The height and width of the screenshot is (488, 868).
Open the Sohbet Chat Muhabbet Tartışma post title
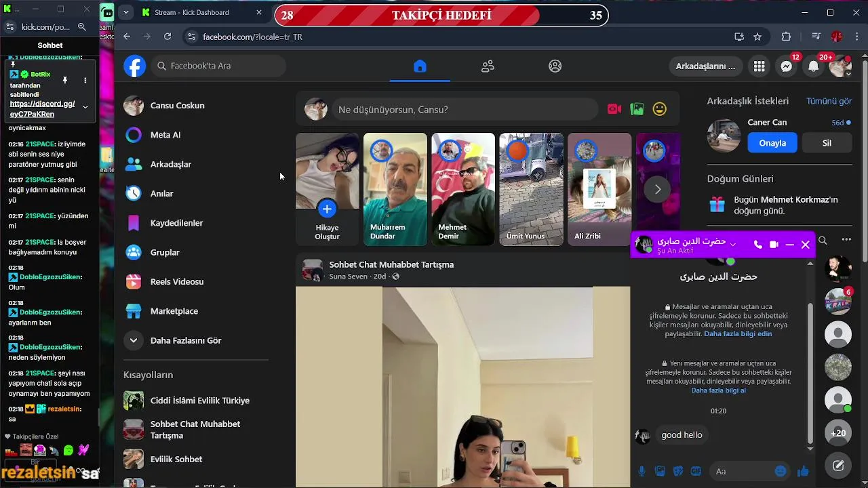coord(391,264)
